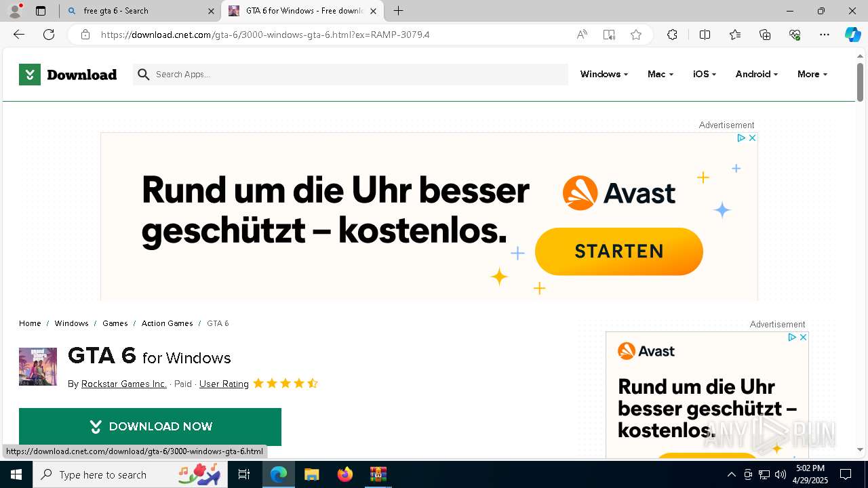Expand the iOS category dropdown

pos(705,75)
